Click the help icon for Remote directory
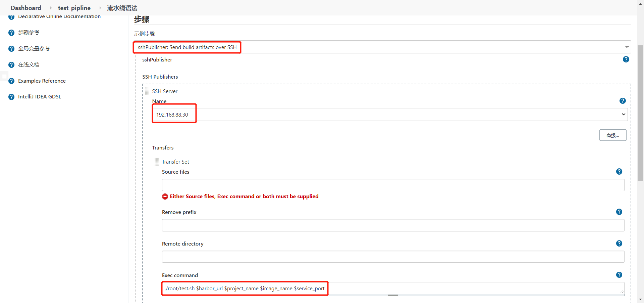The width and height of the screenshot is (644, 303). (x=619, y=244)
